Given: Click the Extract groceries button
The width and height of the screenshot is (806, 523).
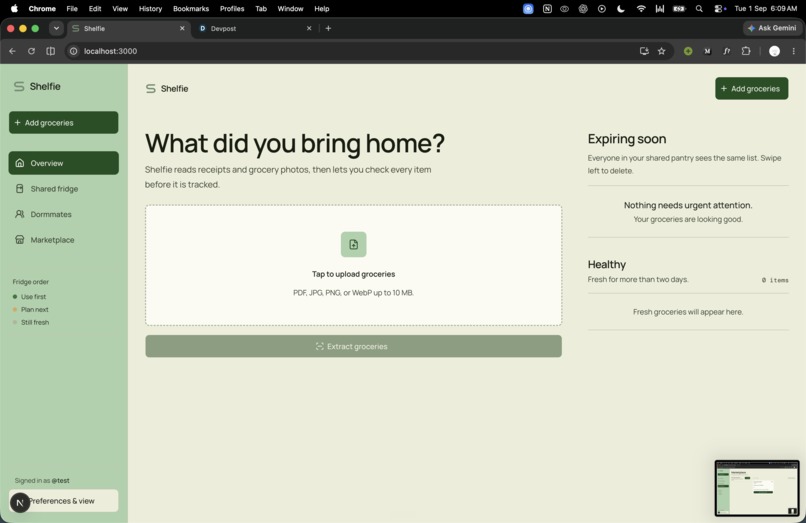Looking at the screenshot, I should coord(354,346).
